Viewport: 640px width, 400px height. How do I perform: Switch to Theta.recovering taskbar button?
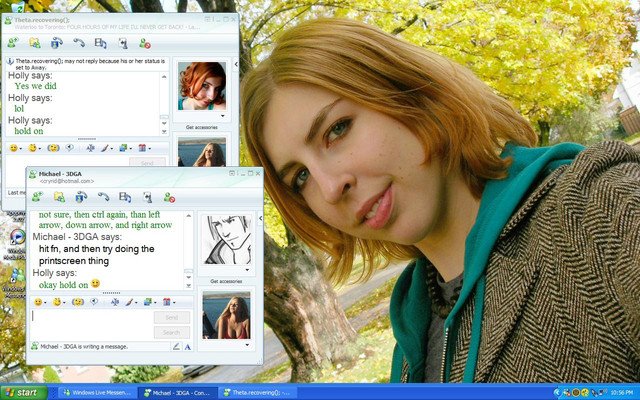(258, 393)
